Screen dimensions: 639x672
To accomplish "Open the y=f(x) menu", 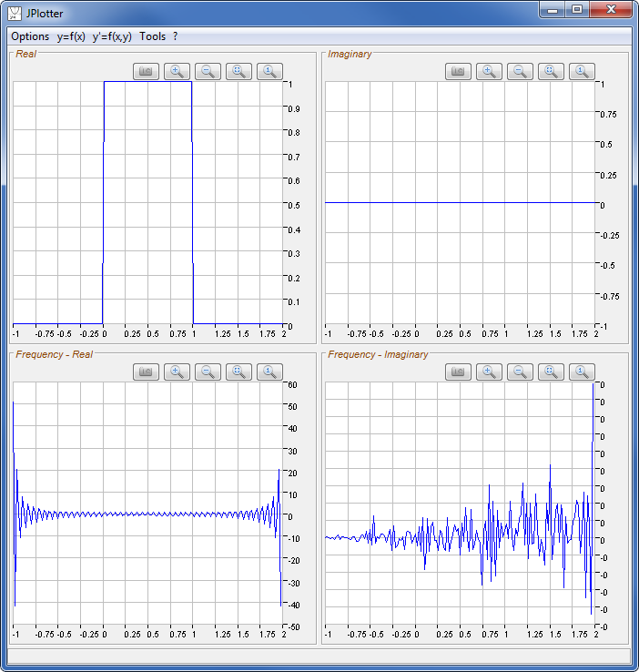I will tap(71, 36).
